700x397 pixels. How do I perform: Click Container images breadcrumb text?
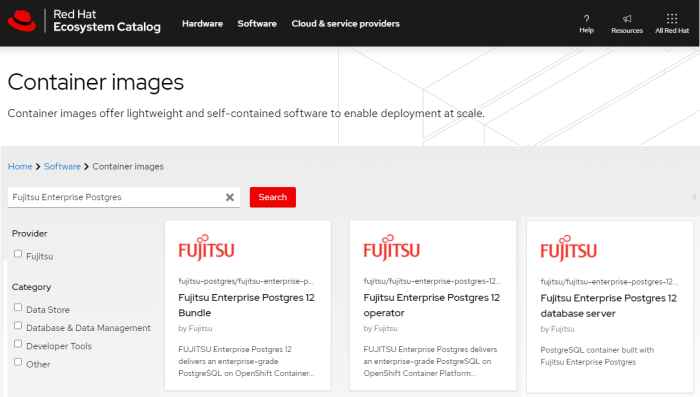(128, 167)
